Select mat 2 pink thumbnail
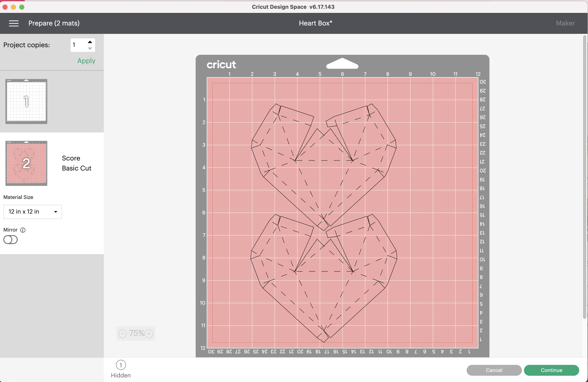The height and width of the screenshot is (382, 588). tap(26, 163)
